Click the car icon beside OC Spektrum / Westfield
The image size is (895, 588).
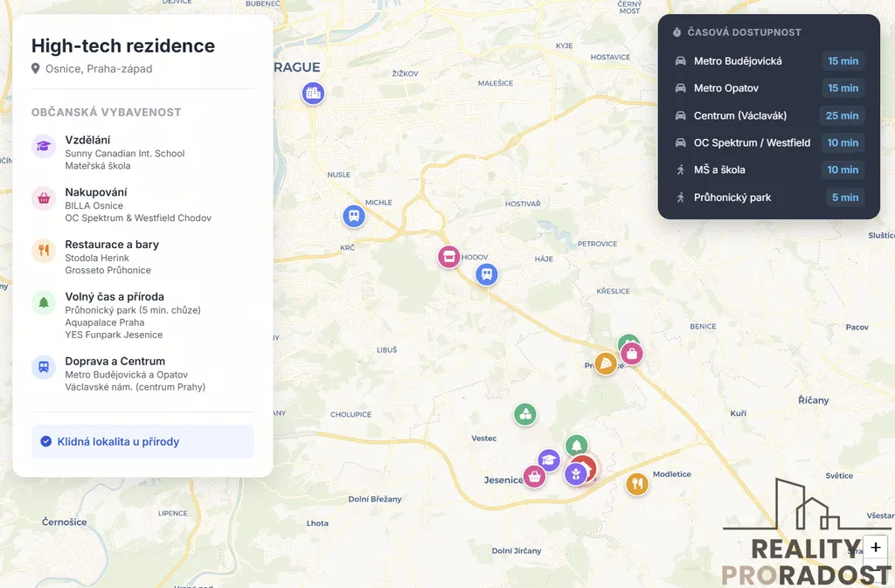680,142
